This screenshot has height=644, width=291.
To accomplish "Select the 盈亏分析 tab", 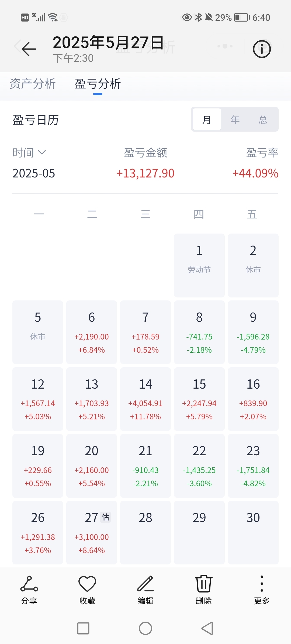I will point(98,84).
